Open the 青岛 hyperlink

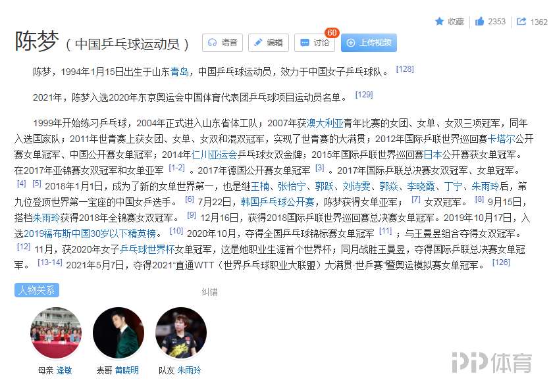(180, 72)
